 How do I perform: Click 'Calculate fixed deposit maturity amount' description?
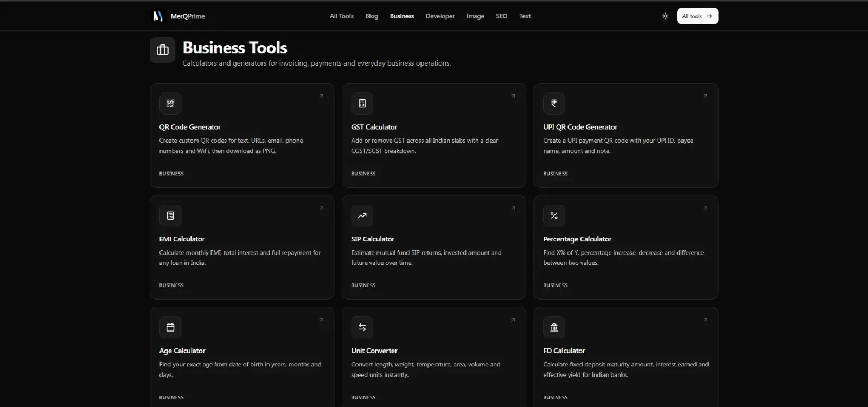tap(626, 370)
